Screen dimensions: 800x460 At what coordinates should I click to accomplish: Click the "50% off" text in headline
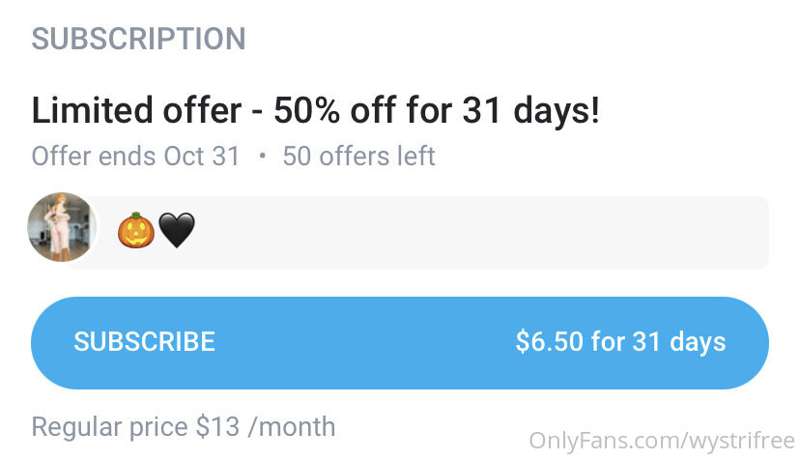tap(335, 110)
